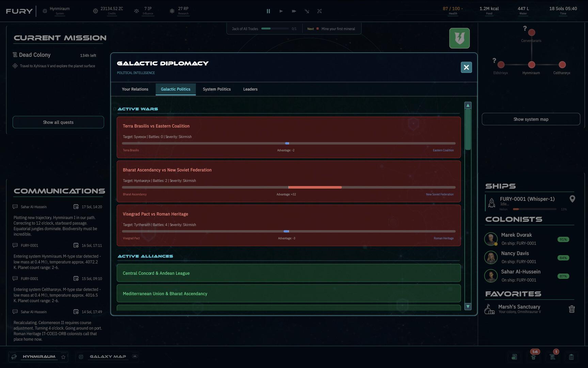Click the Show all quests button

[58, 122]
